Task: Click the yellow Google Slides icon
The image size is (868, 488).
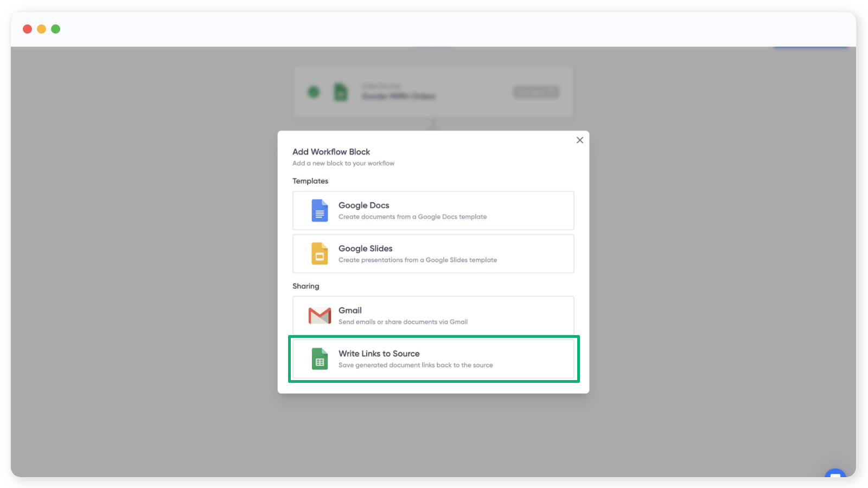Action: click(x=320, y=254)
